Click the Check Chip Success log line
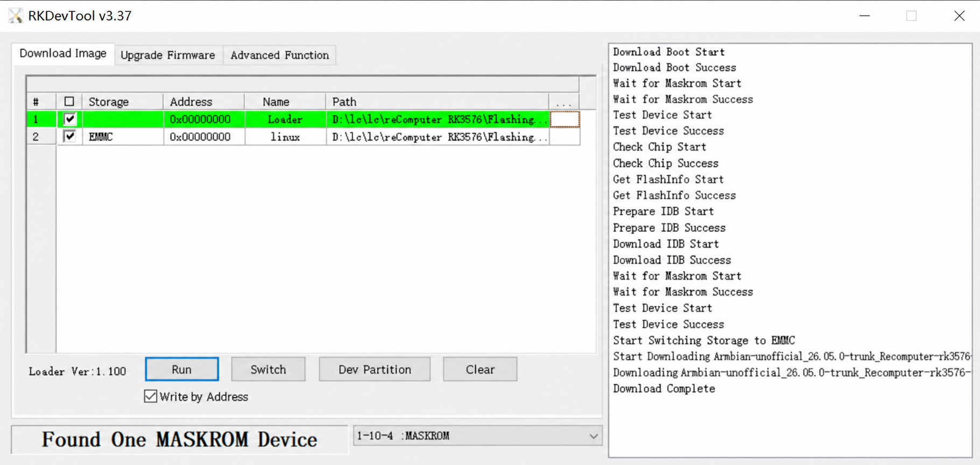The image size is (980, 465). pyautogui.click(x=666, y=163)
